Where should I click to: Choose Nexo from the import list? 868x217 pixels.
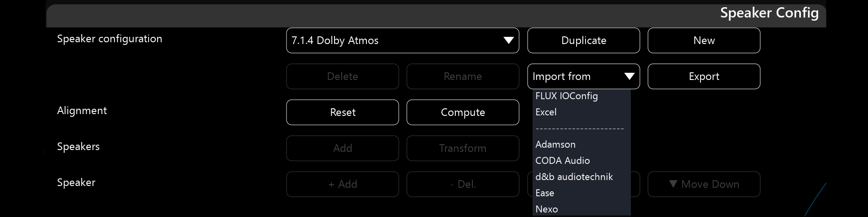[546, 209]
